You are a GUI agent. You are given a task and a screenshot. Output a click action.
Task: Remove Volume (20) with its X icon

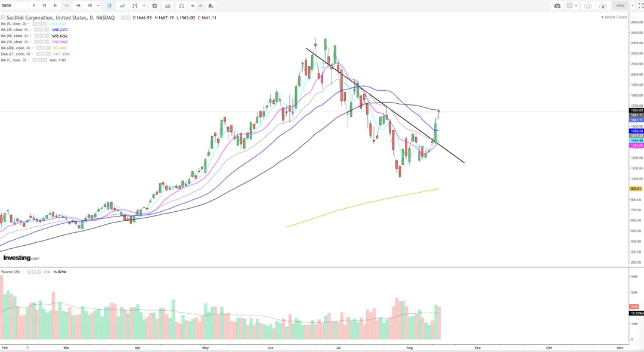tap(39, 272)
